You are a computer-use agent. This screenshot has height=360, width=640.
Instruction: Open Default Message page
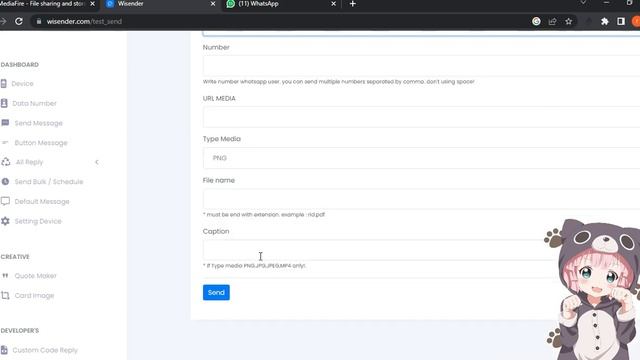[42, 201]
